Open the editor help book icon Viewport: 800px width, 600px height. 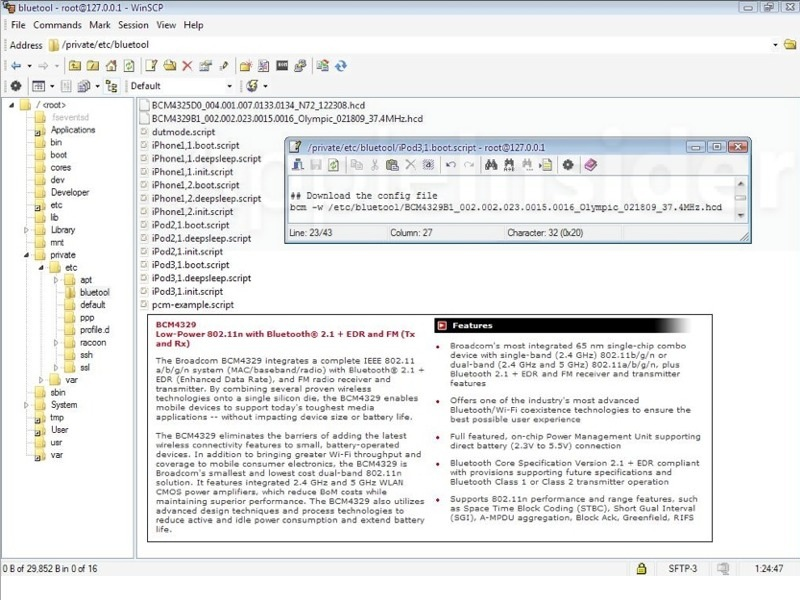[590, 165]
